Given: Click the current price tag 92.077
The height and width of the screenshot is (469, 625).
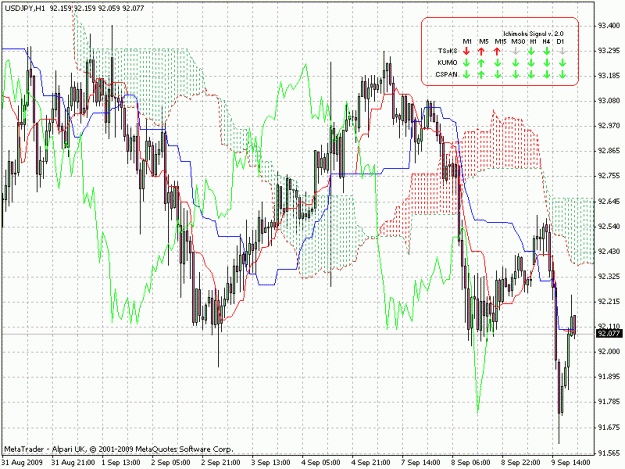Looking at the screenshot, I should point(609,334).
